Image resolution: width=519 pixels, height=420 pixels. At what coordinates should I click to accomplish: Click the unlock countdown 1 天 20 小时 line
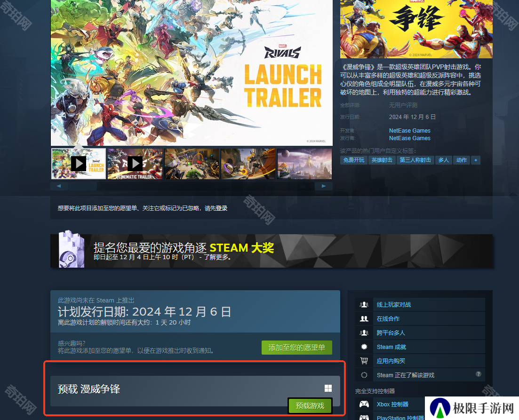(124, 322)
